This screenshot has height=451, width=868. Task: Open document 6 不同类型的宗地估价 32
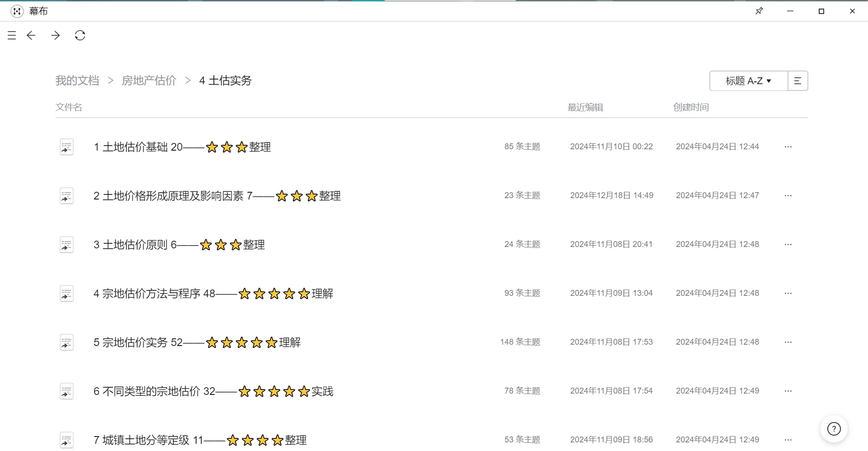click(213, 391)
